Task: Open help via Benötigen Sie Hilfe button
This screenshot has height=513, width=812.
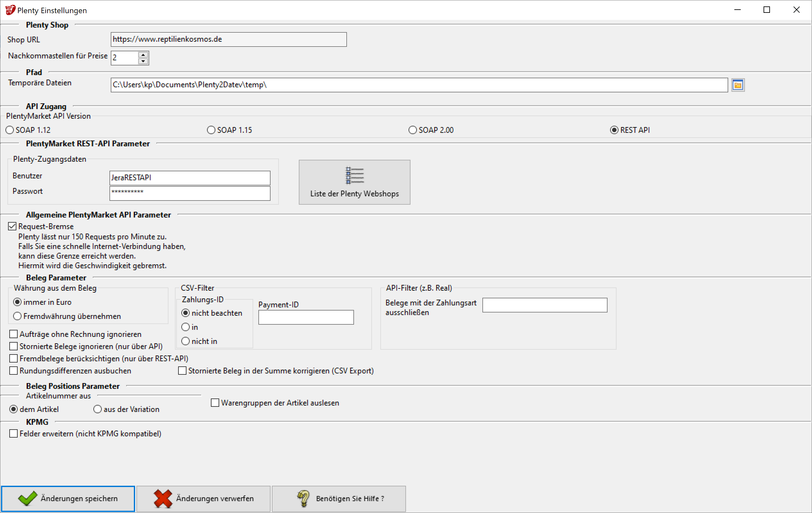Action: [x=339, y=498]
